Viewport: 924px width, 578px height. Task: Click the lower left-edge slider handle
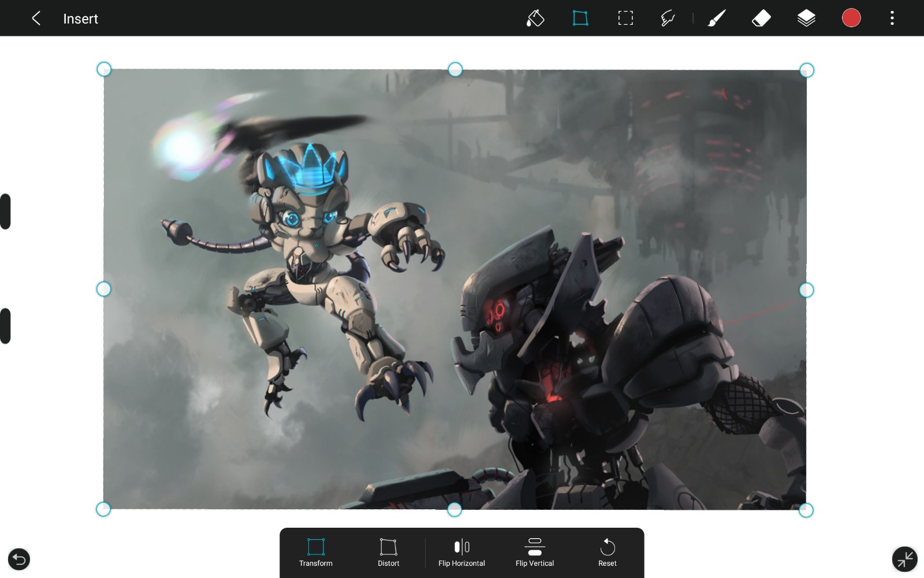click(x=6, y=326)
